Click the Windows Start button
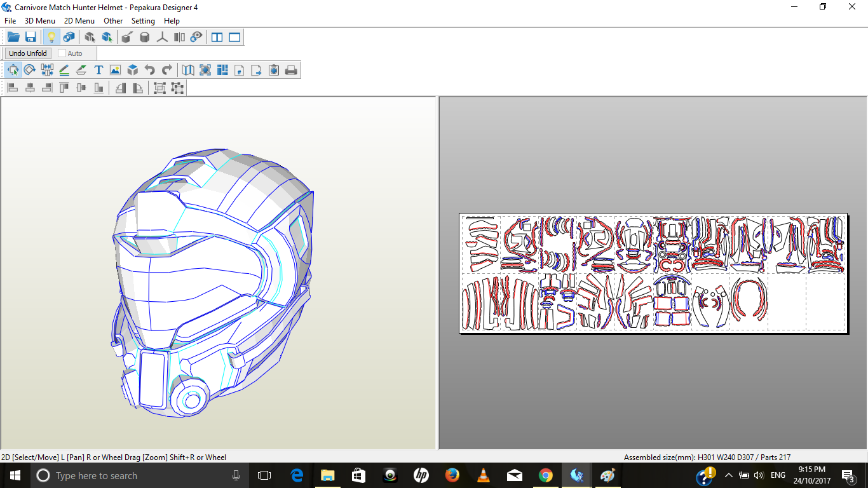 [x=15, y=475]
